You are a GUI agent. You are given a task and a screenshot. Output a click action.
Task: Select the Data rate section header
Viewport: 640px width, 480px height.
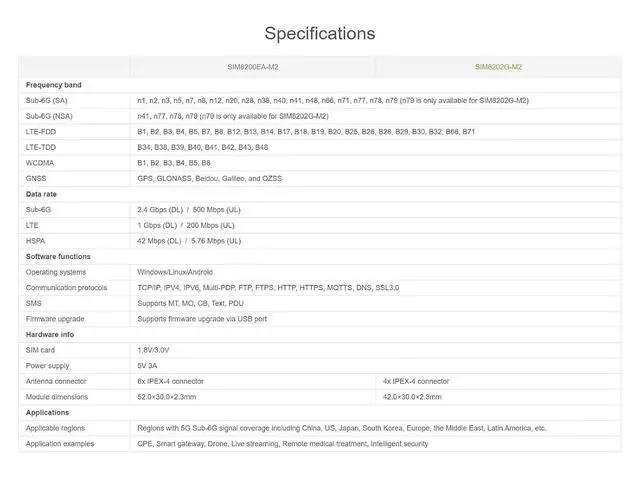41,194
